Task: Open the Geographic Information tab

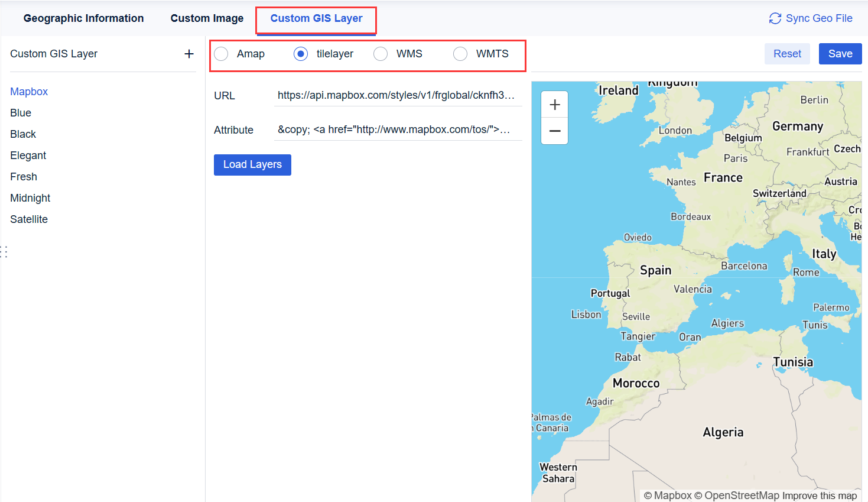Action: point(83,18)
